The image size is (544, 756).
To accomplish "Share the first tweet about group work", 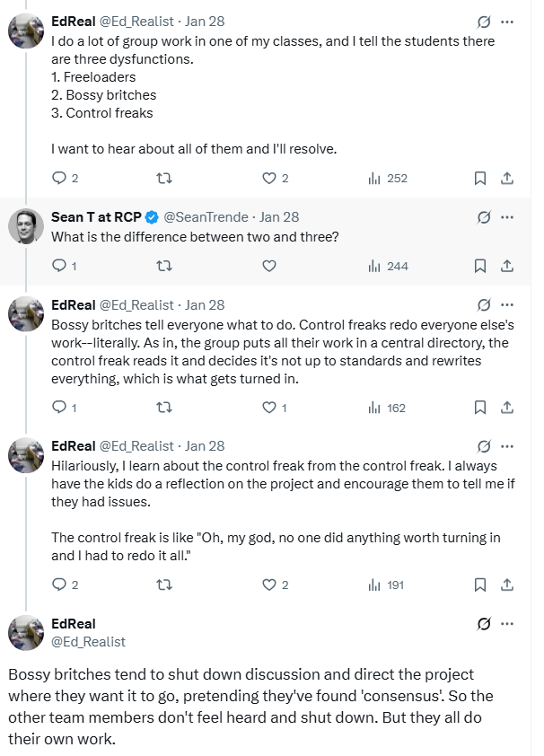I will (506, 179).
